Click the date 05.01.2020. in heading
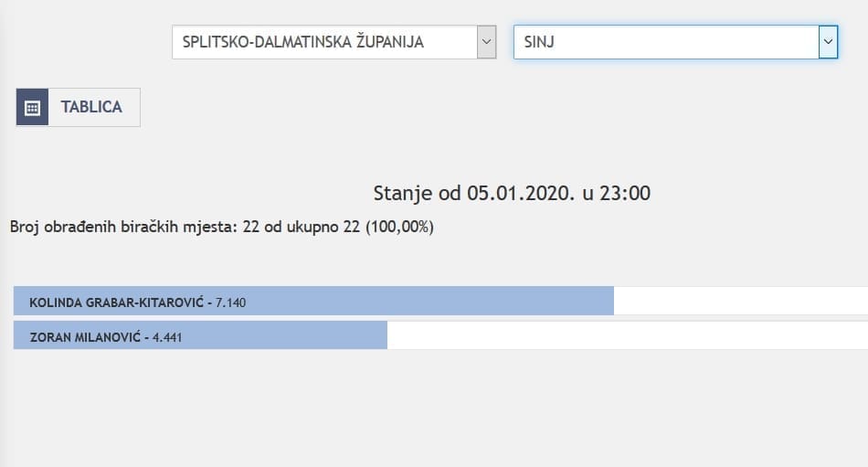Screen dimensions: 868x467 click(520, 193)
